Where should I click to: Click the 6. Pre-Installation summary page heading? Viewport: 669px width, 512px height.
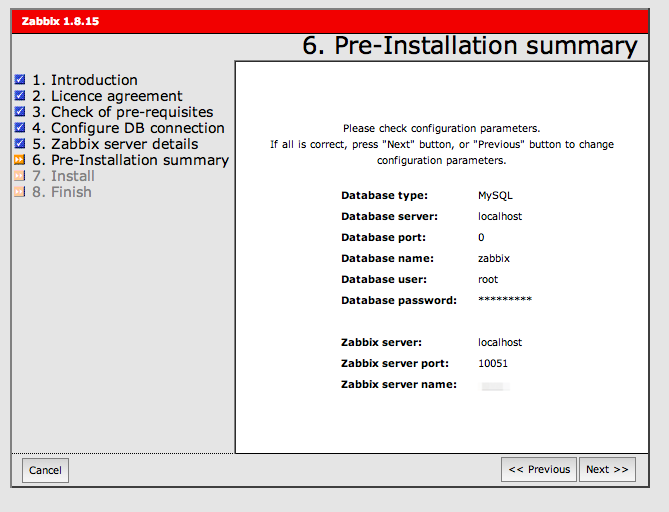470,46
